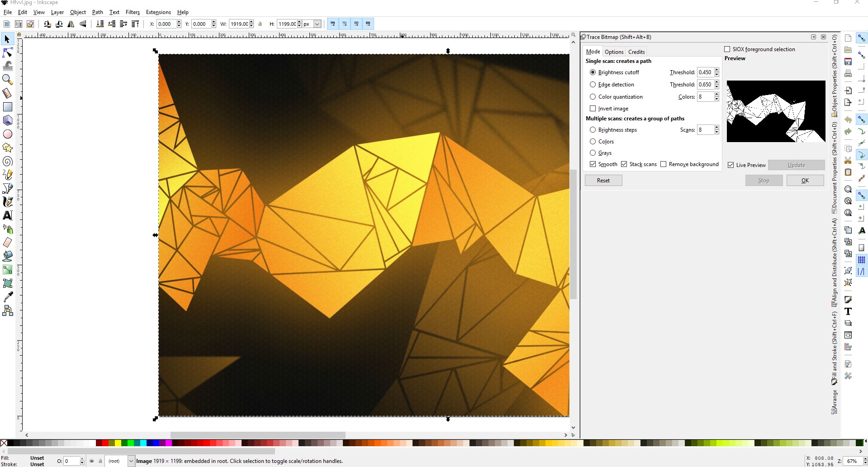Click the Reset button
This screenshot has width=868, height=467.
click(x=603, y=181)
